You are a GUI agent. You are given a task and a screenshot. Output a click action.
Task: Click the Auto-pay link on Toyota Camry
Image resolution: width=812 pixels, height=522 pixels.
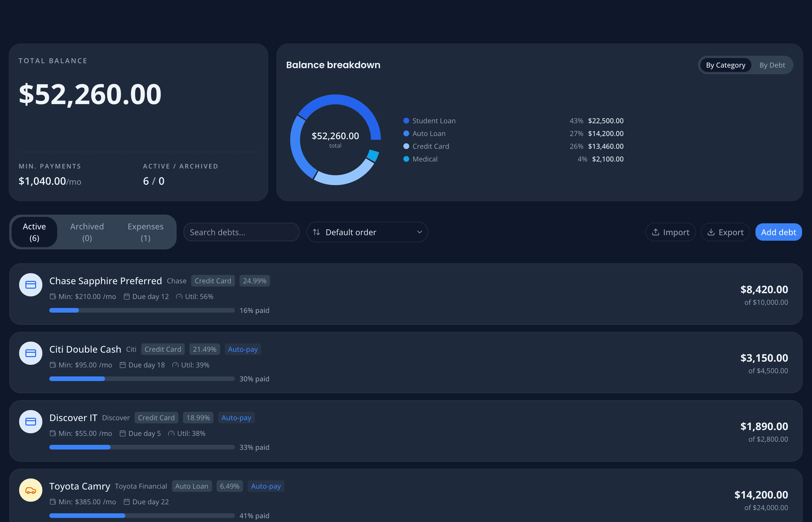[x=266, y=486]
